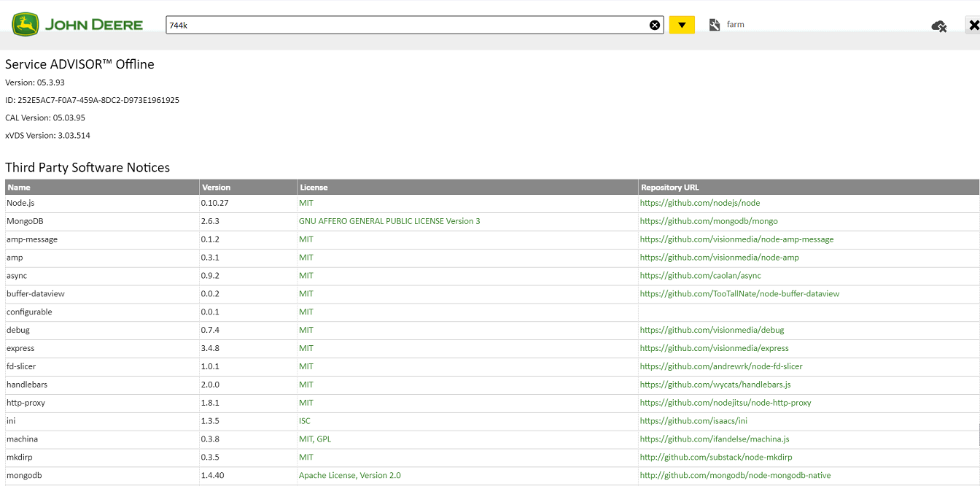The image size is (980, 486).
Task: Open the node-http-proxy repository link
Action: 725,403
